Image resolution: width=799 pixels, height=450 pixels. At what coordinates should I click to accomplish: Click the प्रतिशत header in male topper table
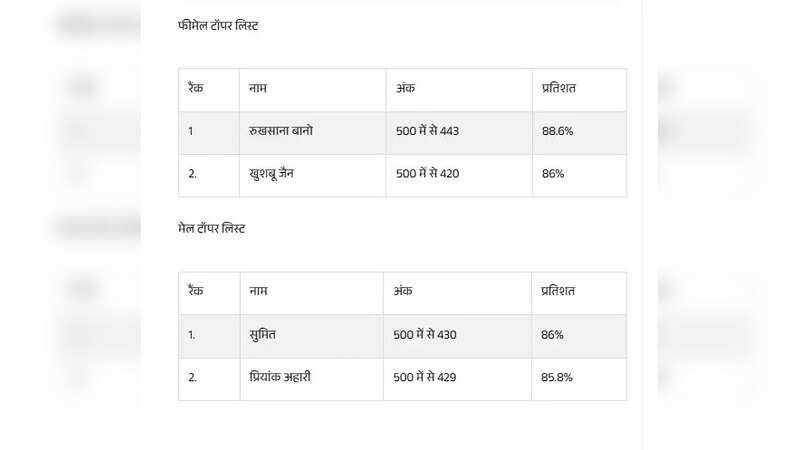click(x=557, y=291)
